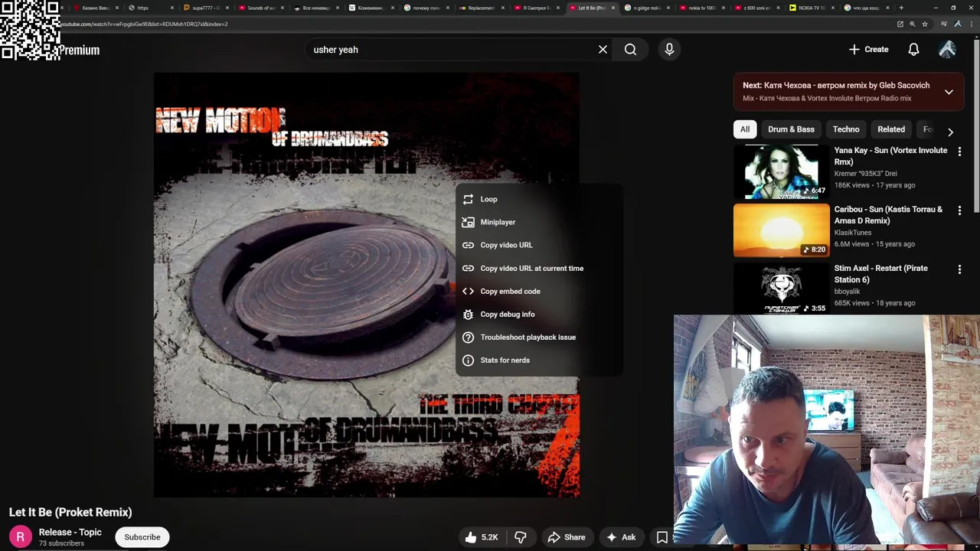Subscribe to Release - Topic channel
Screen dimensions: 980x551
pos(142,537)
